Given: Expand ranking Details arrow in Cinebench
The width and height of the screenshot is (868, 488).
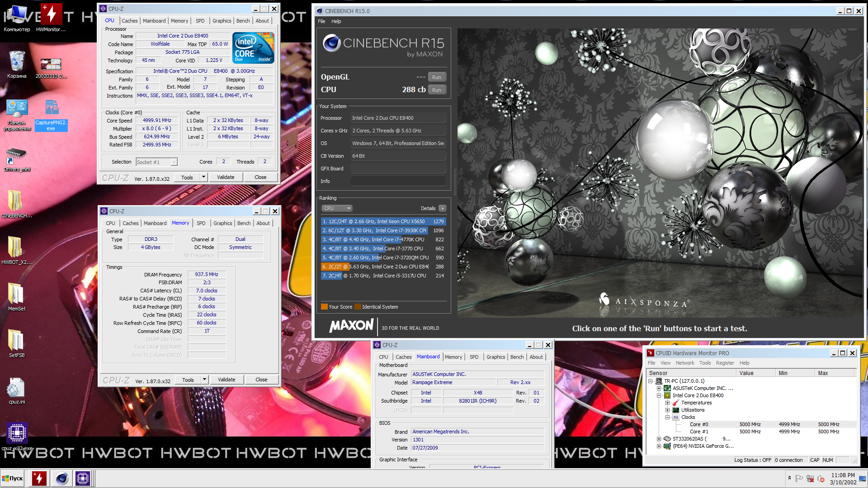Looking at the screenshot, I should pyautogui.click(x=443, y=208).
